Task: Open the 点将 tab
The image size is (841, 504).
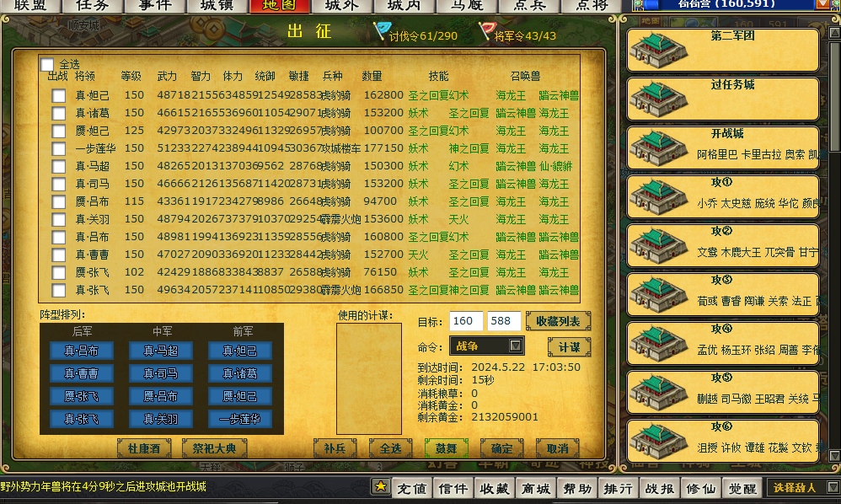Action: pyautogui.click(x=591, y=6)
